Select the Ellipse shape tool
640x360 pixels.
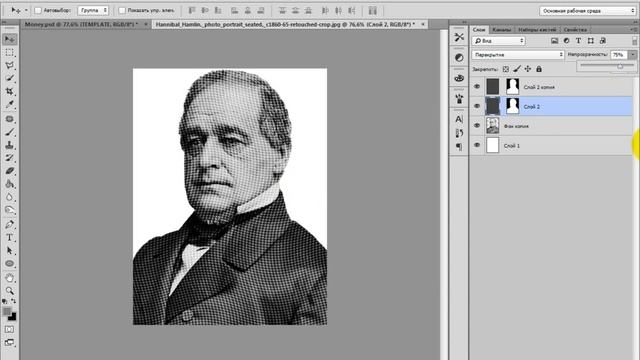[10, 264]
